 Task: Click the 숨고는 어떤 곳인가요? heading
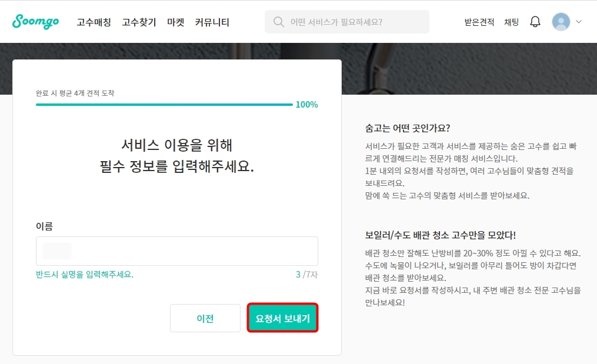[408, 128]
